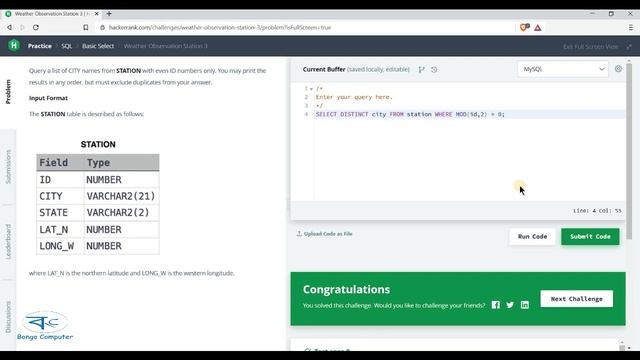Click the VARCHAR2(21) cell in STATION table
Screen dimensions: 640x360
pyautogui.click(x=121, y=196)
